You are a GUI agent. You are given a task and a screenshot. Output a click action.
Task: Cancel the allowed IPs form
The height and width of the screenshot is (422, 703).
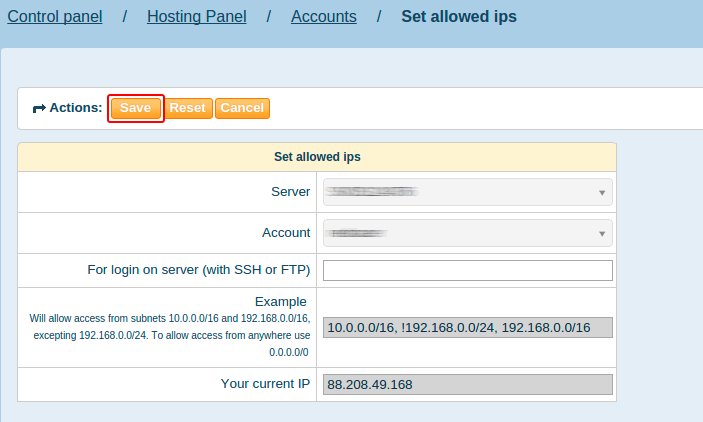click(242, 108)
